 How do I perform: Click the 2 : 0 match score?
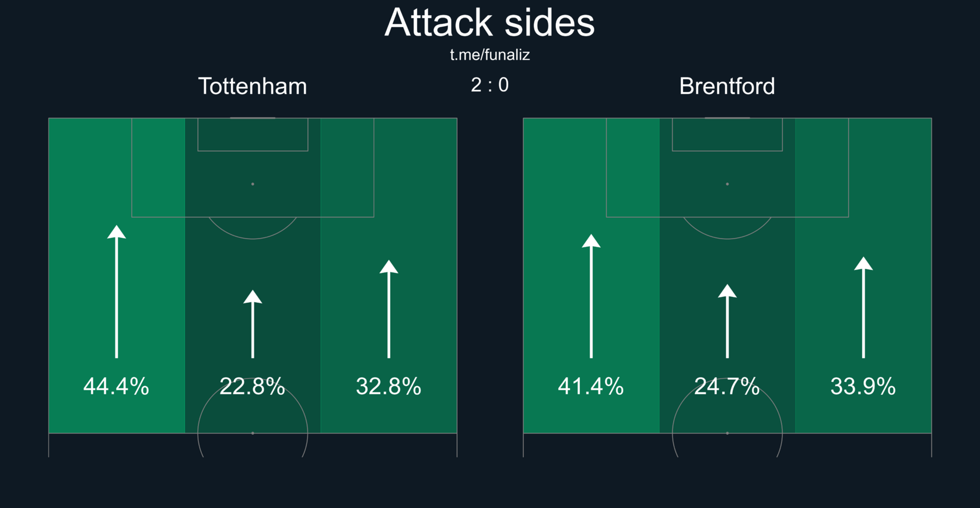(x=489, y=85)
